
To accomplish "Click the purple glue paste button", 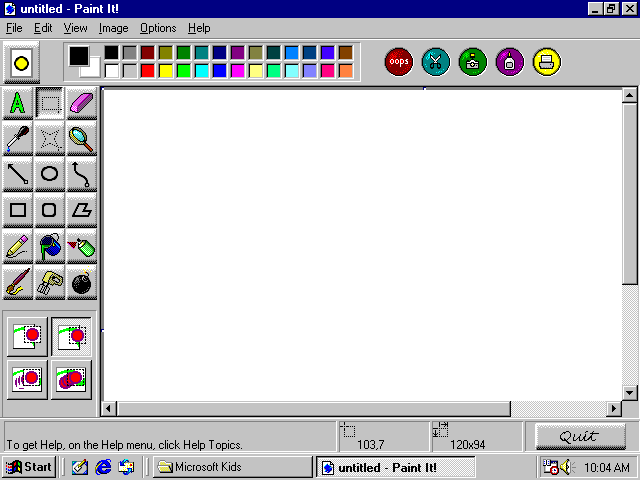I will pos(510,61).
